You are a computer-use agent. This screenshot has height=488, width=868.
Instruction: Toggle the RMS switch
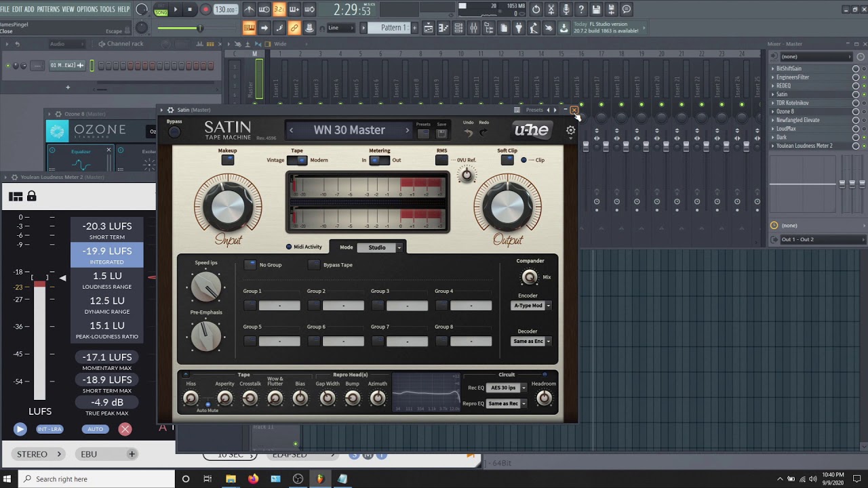tap(441, 160)
